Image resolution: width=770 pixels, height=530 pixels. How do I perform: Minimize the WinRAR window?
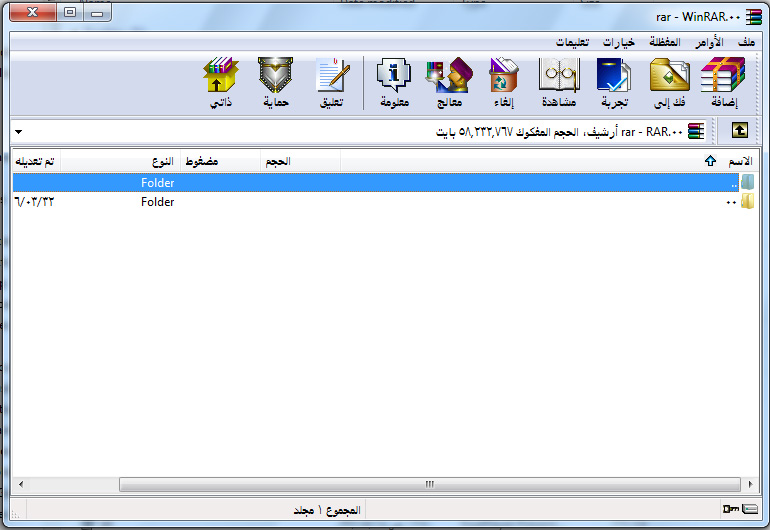[x=97, y=12]
